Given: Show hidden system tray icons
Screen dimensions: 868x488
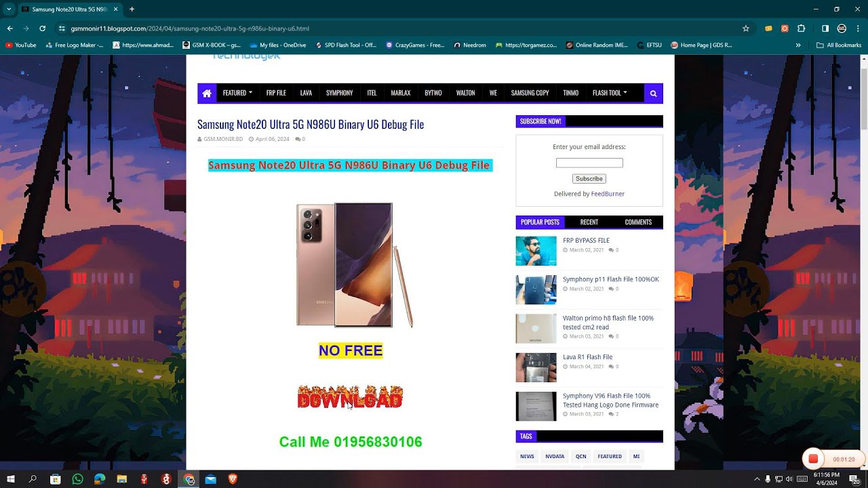Looking at the screenshot, I should 757,479.
